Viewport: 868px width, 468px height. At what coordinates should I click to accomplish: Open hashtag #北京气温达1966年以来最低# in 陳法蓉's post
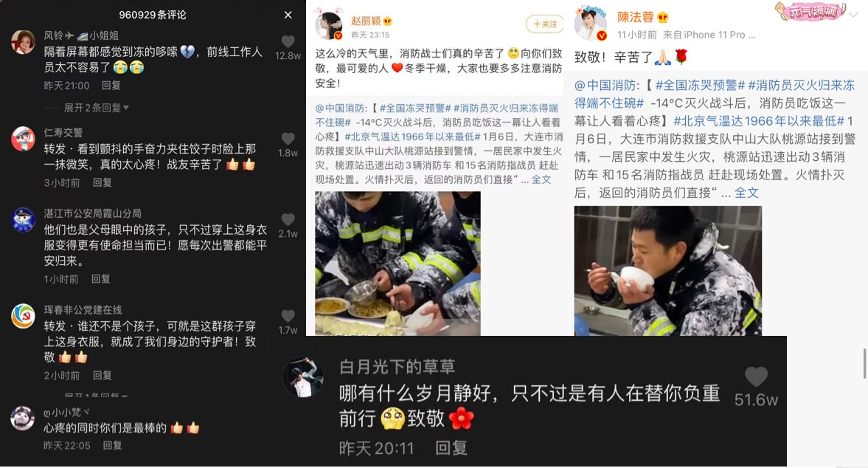coord(759,121)
